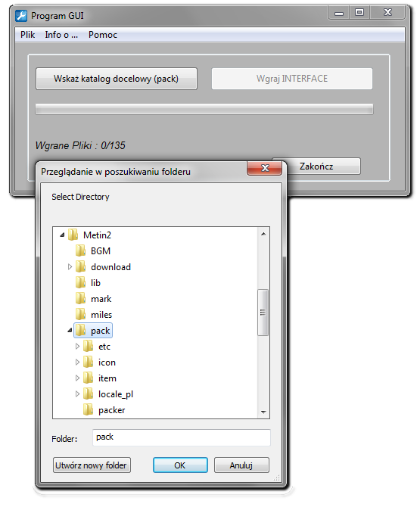Collapse the pack folder node
This screenshot has width=420, height=507.
click(x=70, y=330)
